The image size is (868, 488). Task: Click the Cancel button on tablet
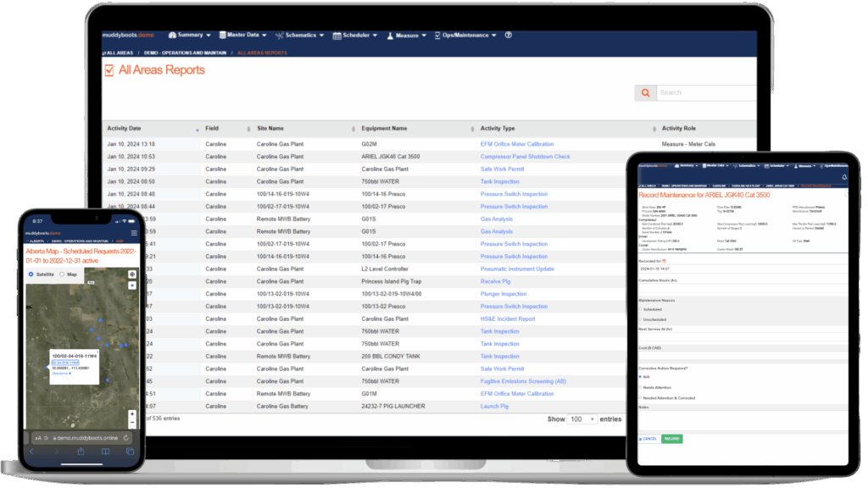tap(648, 440)
